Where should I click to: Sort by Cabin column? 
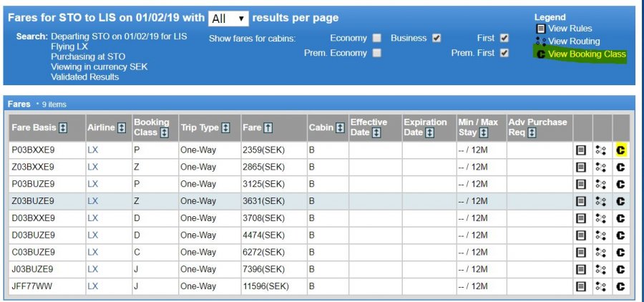click(340, 128)
